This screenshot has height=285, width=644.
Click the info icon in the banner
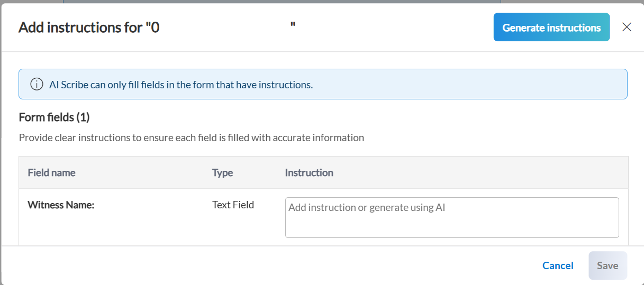pyautogui.click(x=37, y=84)
